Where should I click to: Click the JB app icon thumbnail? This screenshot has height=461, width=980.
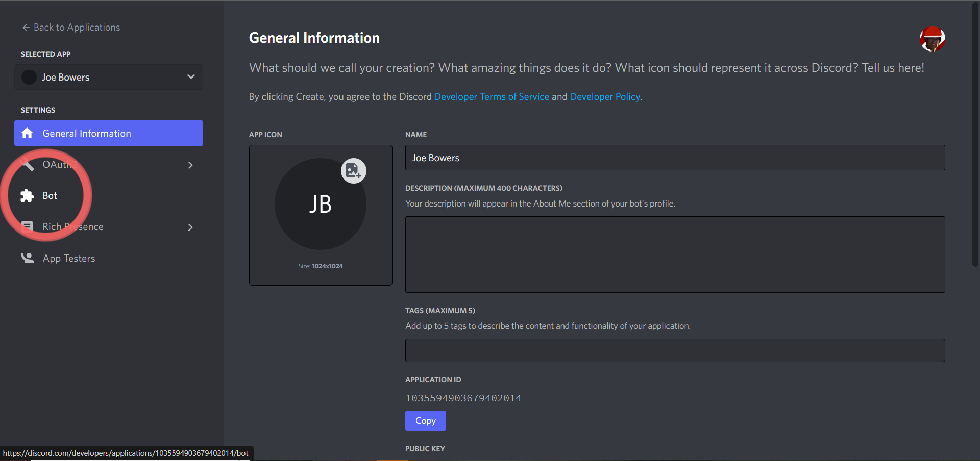click(x=321, y=204)
